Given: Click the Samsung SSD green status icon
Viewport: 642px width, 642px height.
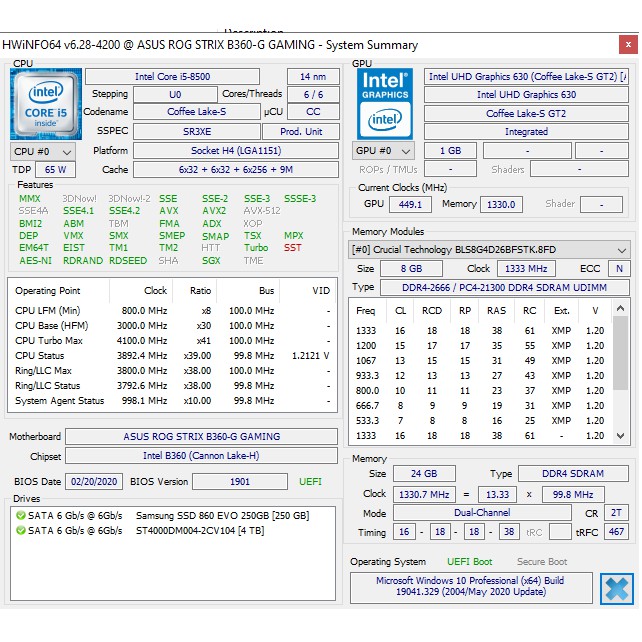Looking at the screenshot, I should pyautogui.click(x=21, y=515).
